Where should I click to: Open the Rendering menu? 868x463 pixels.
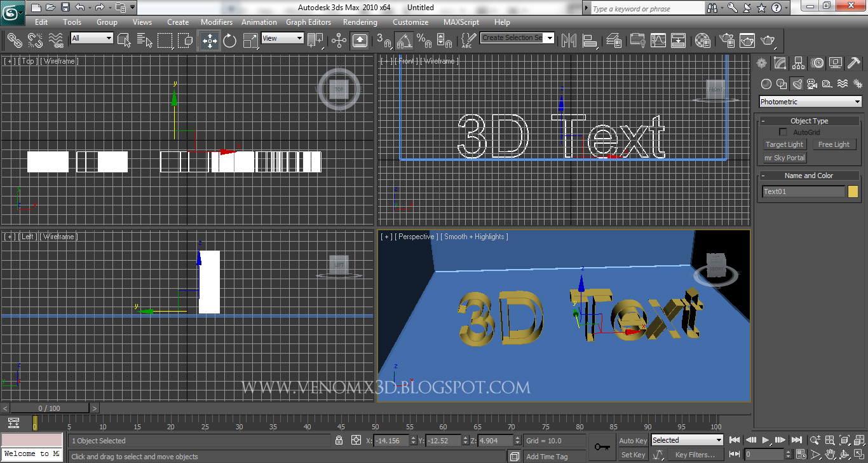point(360,22)
